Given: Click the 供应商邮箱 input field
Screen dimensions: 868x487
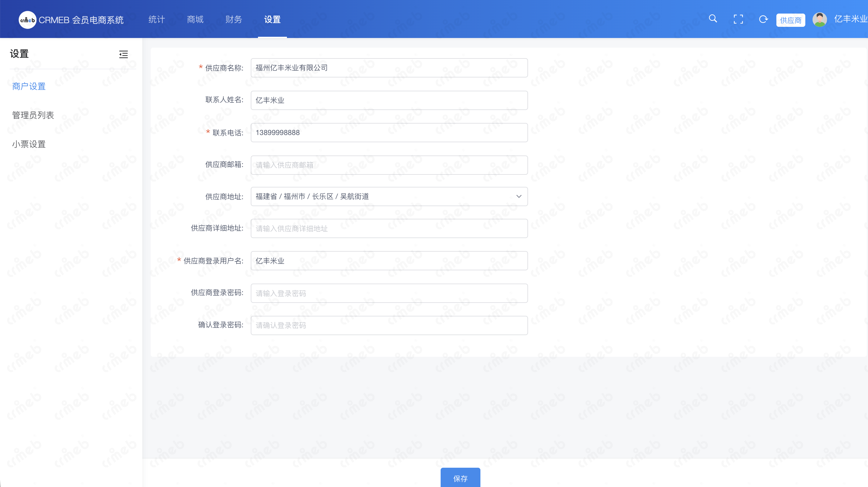Looking at the screenshot, I should click(x=389, y=165).
